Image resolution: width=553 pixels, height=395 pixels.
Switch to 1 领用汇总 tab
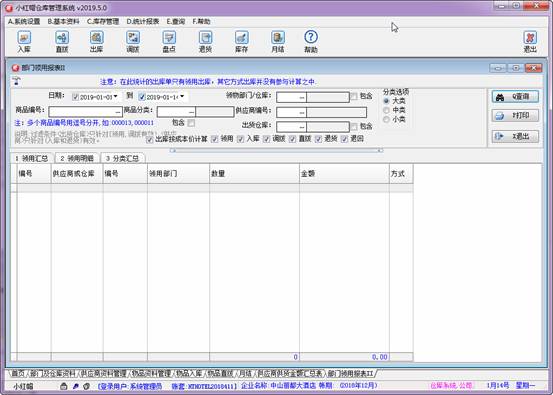click(32, 158)
